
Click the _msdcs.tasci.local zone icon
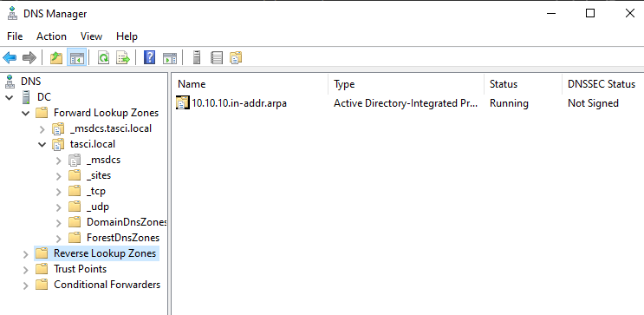pyautogui.click(x=58, y=128)
